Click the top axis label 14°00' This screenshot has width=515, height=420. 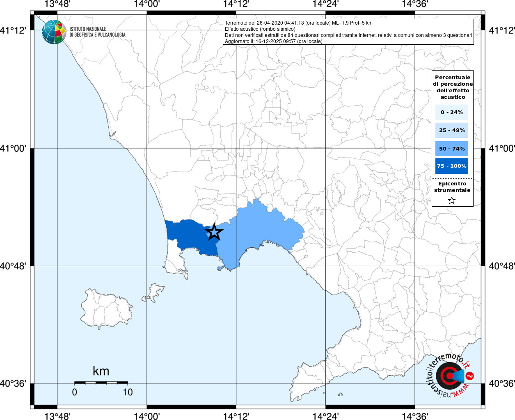tap(146, 5)
